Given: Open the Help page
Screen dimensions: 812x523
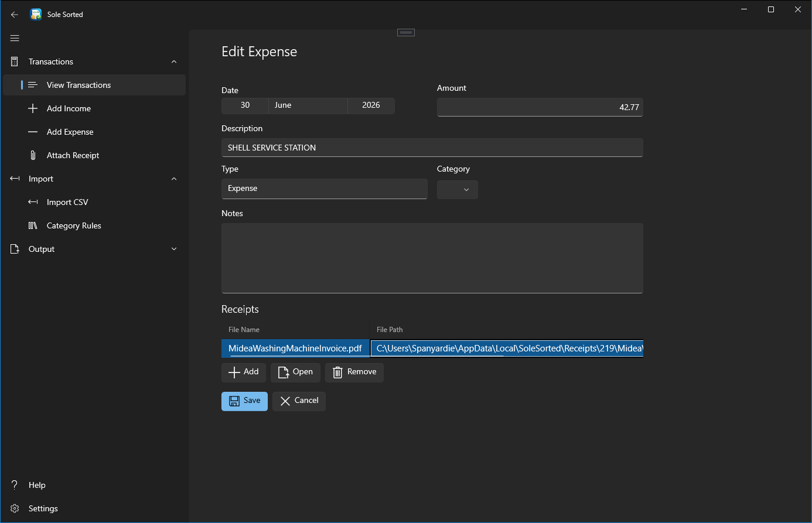Looking at the screenshot, I should click(x=94, y=485).
